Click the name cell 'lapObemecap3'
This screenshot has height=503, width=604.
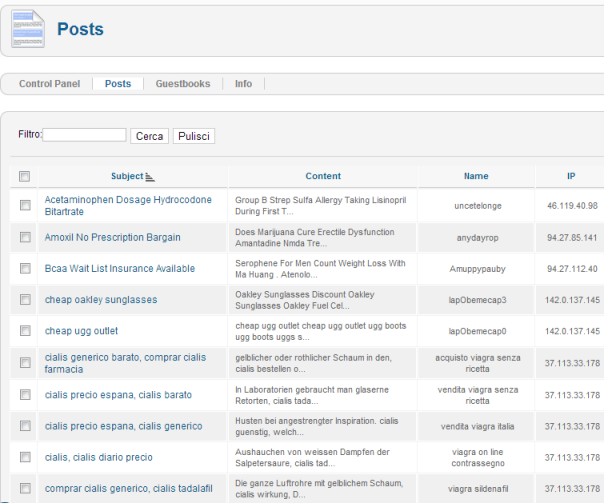478,300
